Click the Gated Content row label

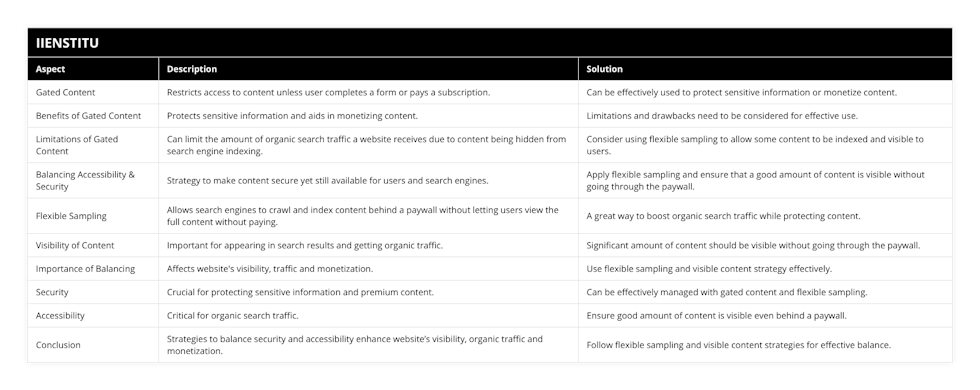(66, 92)
